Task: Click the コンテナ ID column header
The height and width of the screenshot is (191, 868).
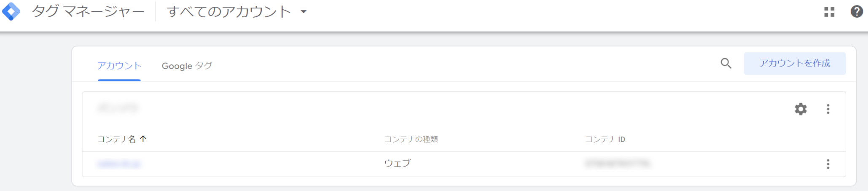Action: pyautogui.click(x=605, y=139)
